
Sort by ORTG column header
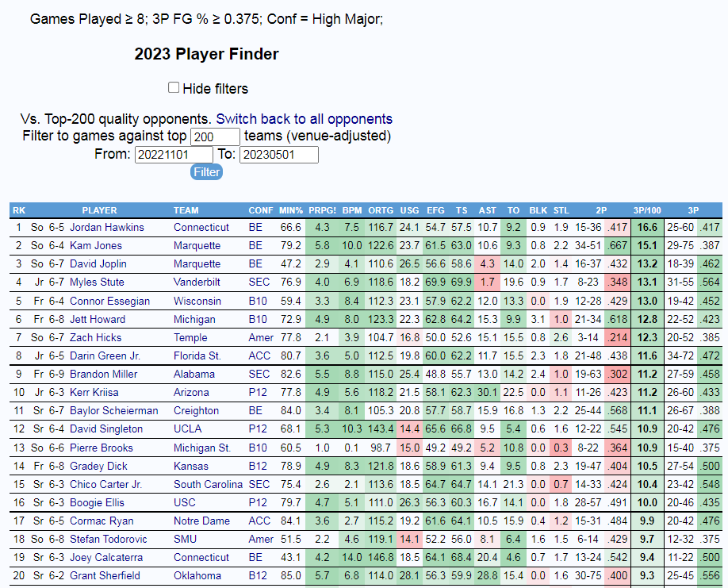(381, 210)
